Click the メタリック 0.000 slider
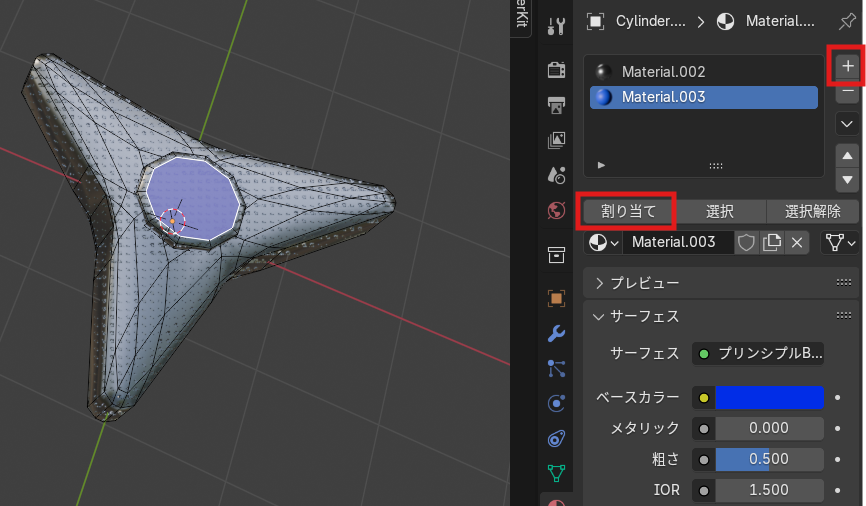866x506 pixels. click(x=769, y=429)
